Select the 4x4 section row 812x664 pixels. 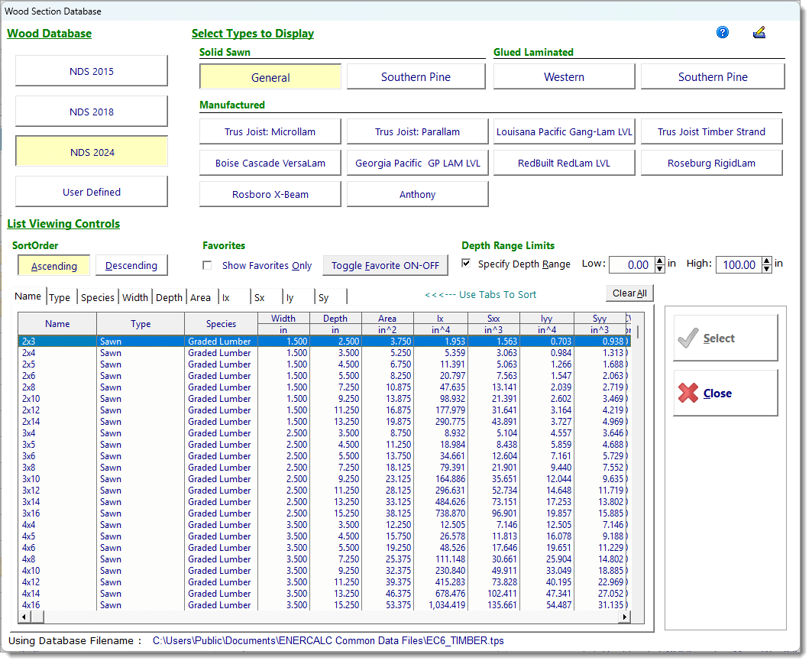pos(324,525)
